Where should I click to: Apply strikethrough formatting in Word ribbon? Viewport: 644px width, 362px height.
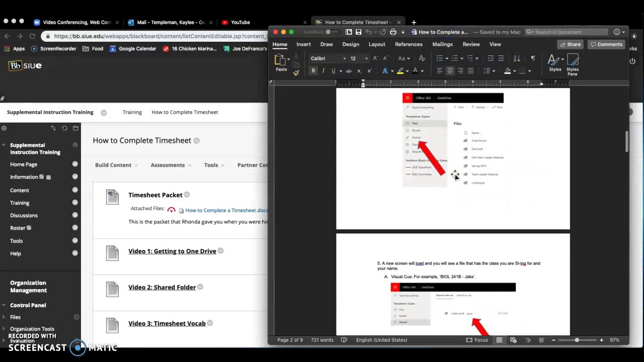(x=348, y=71)
